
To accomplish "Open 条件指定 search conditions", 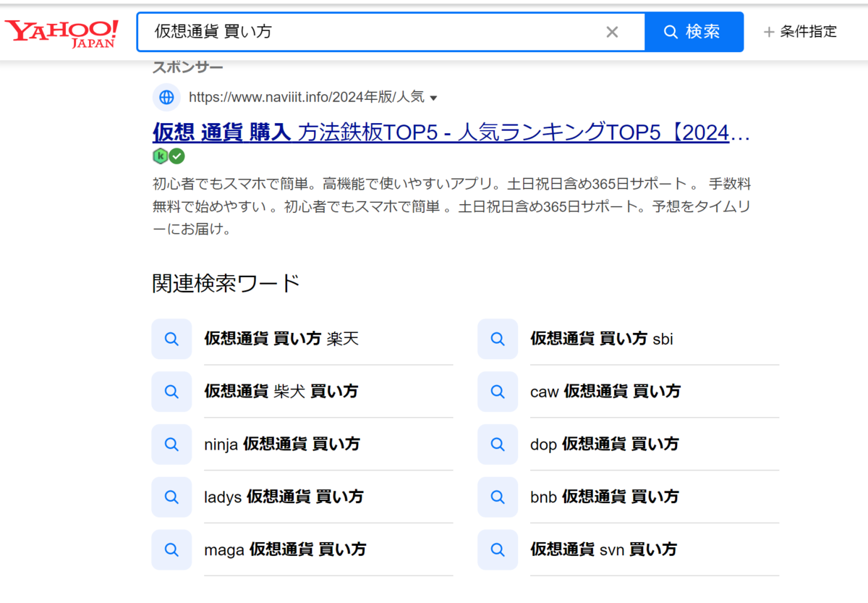I will (x=801, y=32).
